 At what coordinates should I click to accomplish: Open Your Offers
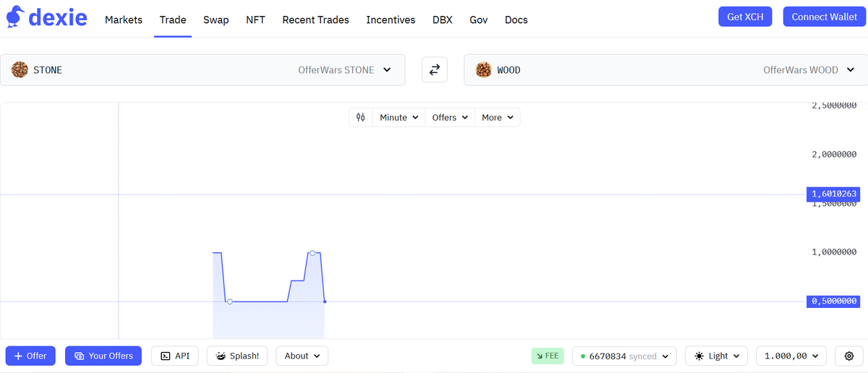(x=103, y=356)
